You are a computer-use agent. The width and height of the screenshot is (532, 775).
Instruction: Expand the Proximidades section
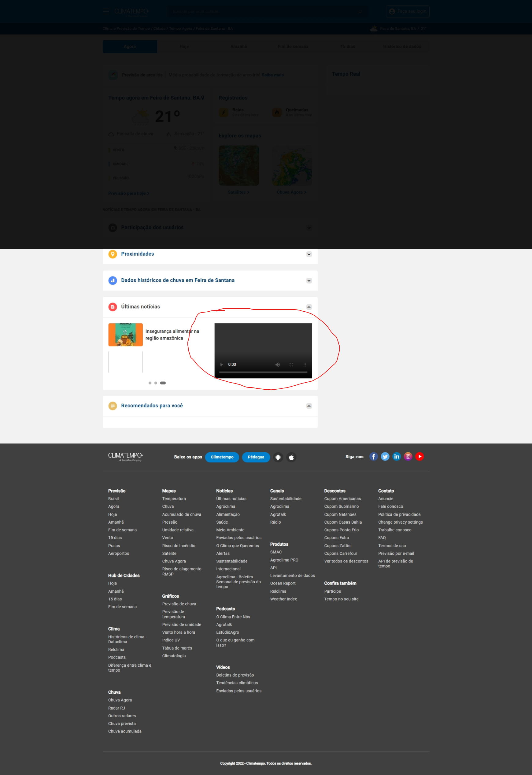pyautogui.click(x=309, y=254)
